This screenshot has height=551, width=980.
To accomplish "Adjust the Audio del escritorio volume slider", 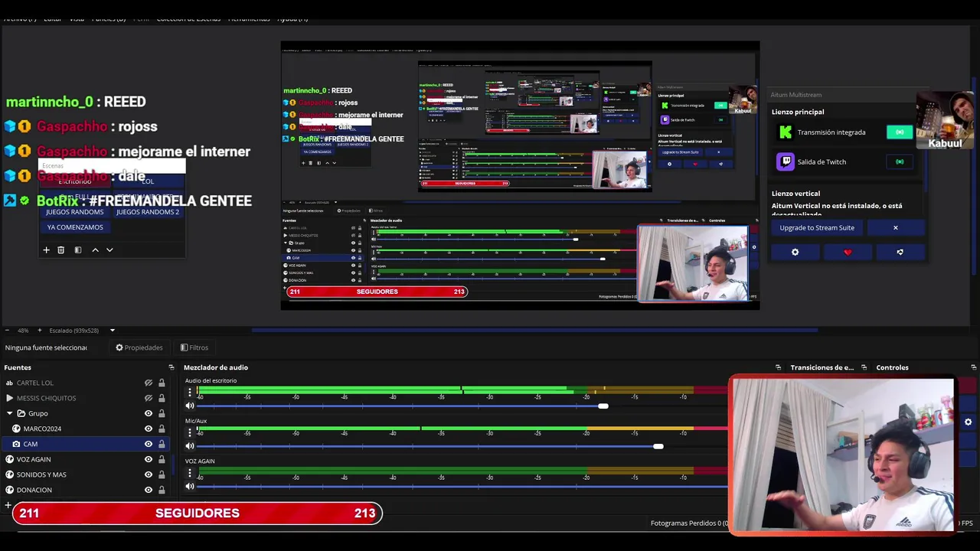I will (x=603, y=406).
